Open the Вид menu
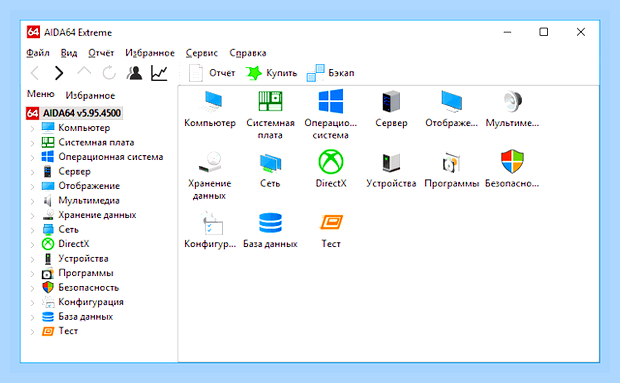 tap(69, 53)
